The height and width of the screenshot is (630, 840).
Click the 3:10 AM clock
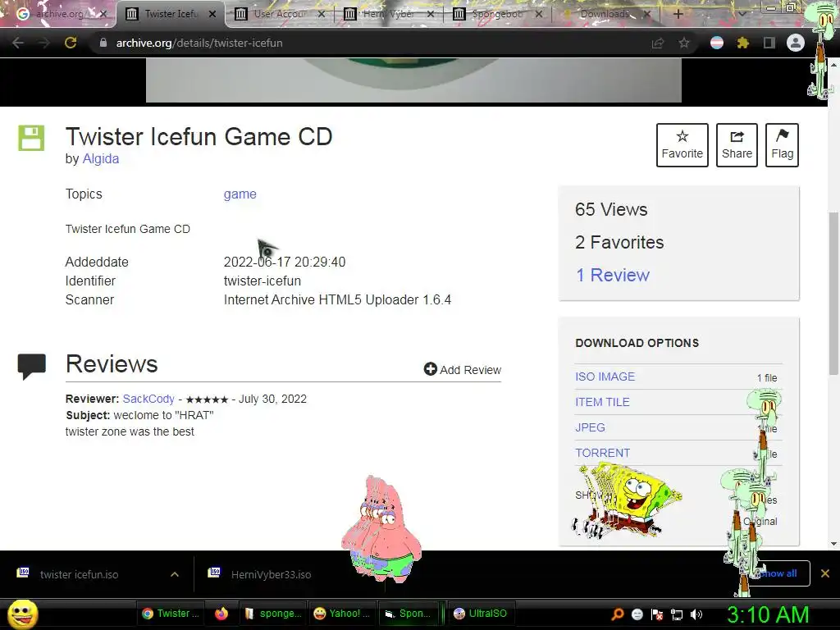click(768, 614)
